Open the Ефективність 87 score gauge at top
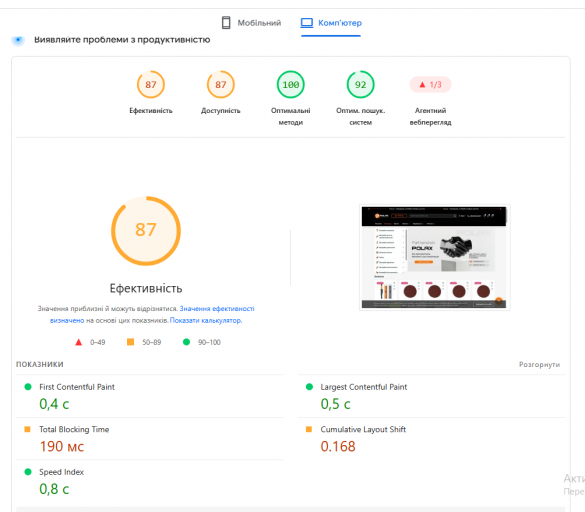Image resolution: width=585 pixels, height=512 pixels. 151,85
